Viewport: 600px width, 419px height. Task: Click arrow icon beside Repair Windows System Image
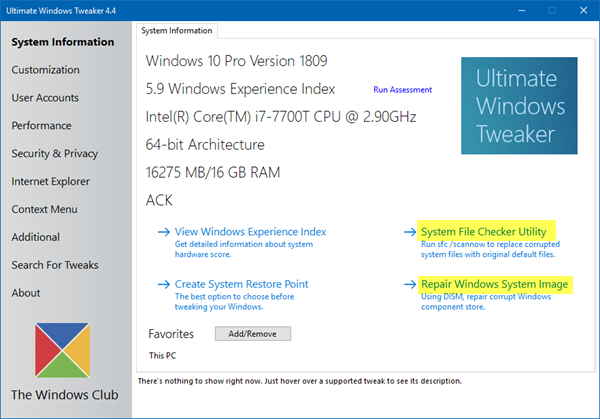coord(410,284)
